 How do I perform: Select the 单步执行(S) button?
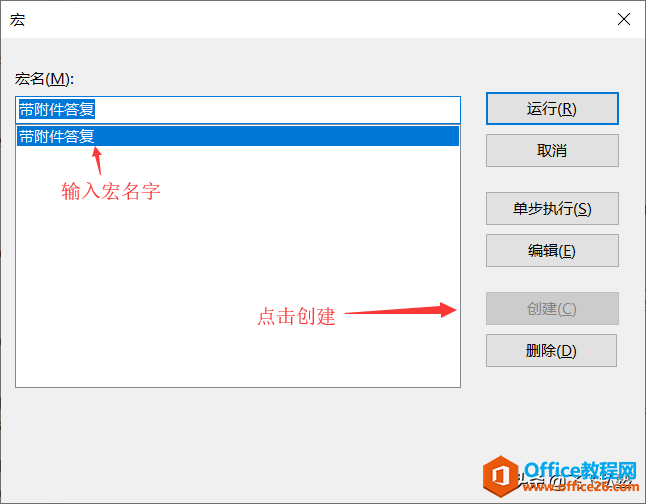coord(552,209)
